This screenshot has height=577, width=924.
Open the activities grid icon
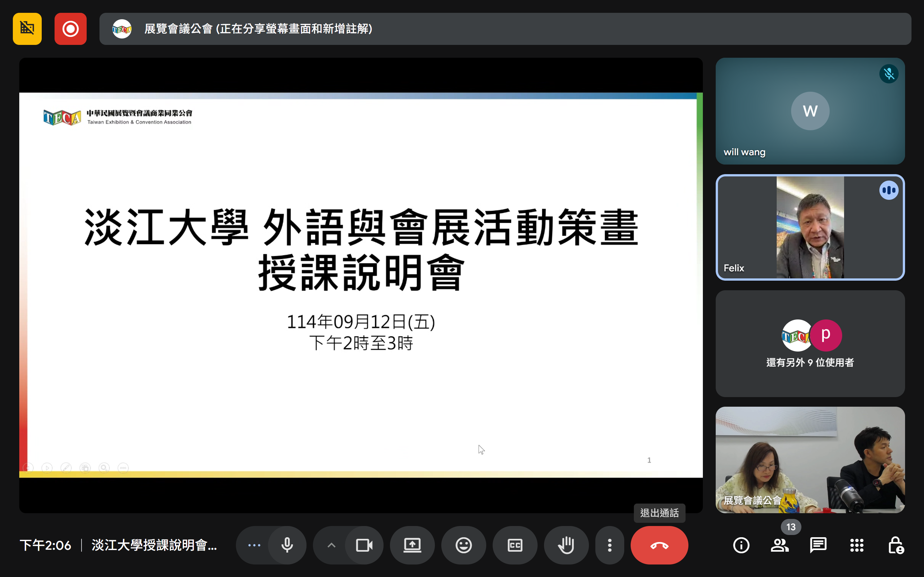pos(857,545)
